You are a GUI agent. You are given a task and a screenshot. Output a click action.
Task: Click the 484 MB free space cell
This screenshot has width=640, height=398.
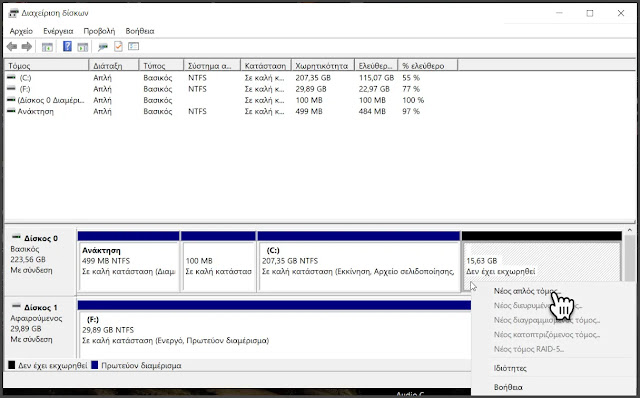click(x=372, y=111)
